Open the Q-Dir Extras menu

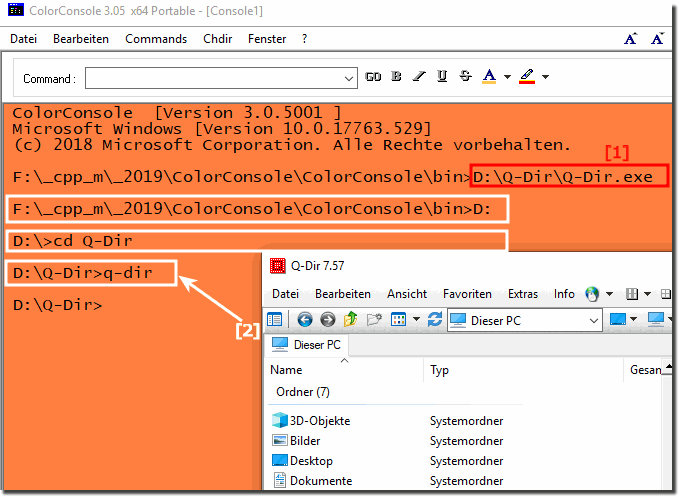pyautogui.click(x=523, y=294)
